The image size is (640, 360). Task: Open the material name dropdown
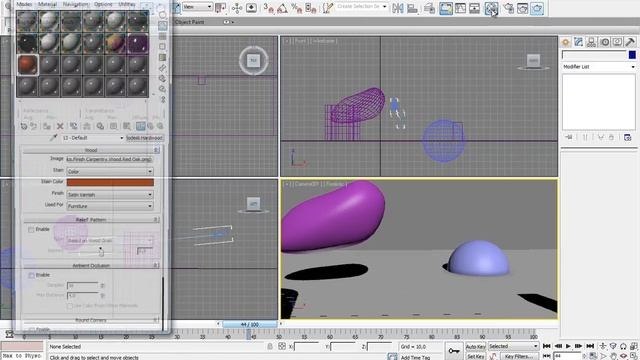[x=93, y=138]
